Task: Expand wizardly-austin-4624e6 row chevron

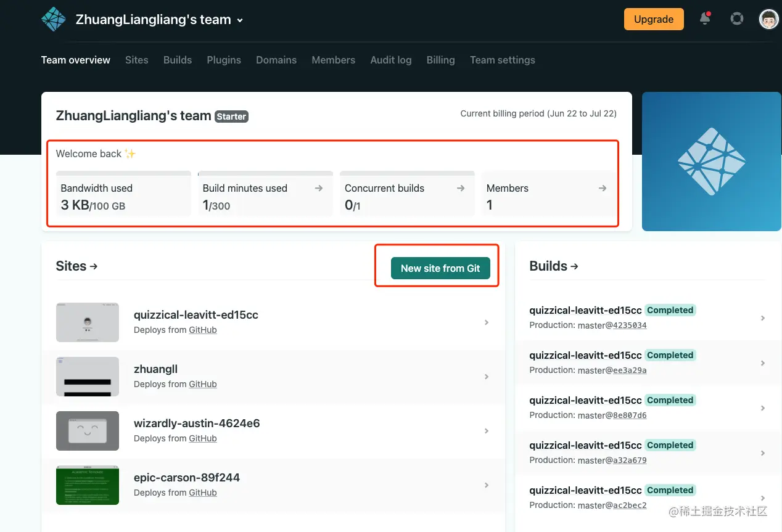Action: tap(487, 431)
